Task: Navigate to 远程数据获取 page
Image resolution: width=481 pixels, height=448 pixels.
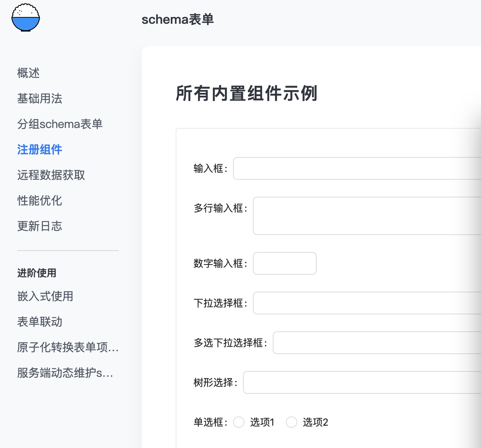Action: click(51, 175)
